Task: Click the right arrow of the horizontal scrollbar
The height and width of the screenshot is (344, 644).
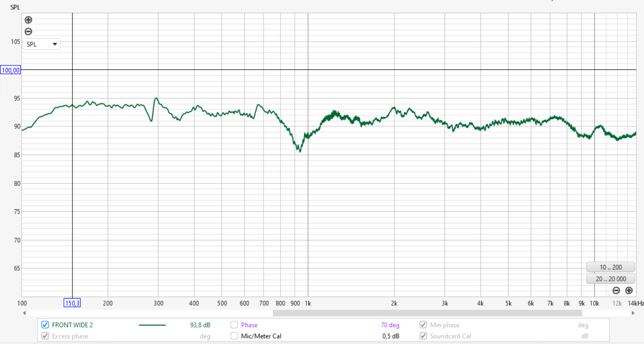Action: coord(633,313)
